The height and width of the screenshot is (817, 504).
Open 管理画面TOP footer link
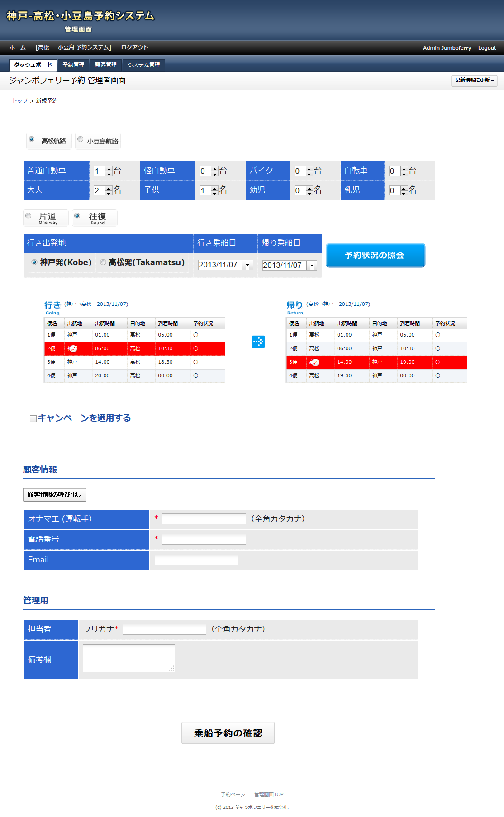(x=269, y=794)
